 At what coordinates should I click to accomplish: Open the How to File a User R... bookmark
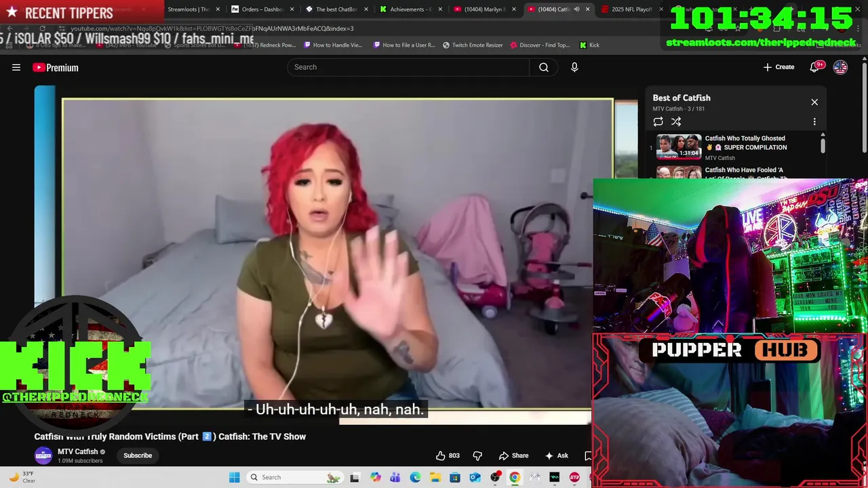(x=404, y=45)
